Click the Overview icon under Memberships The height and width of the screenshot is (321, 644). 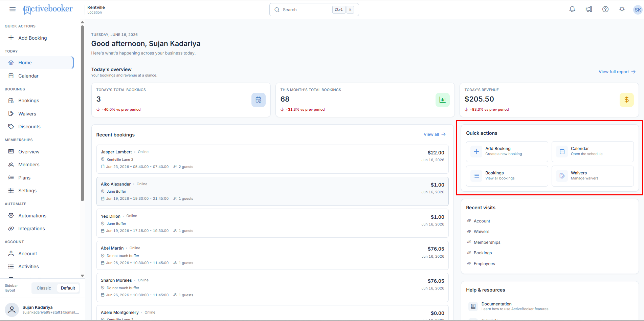pyautogui.click(x=11, y=151)
